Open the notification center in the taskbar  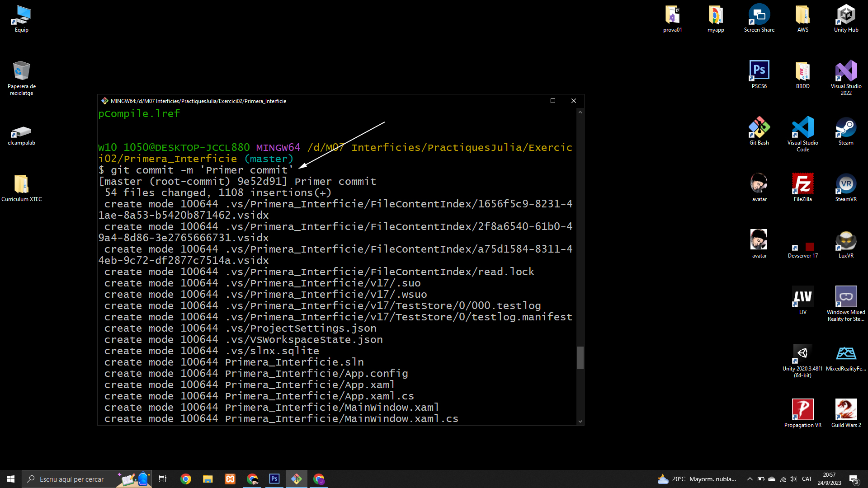pos(854,479)
